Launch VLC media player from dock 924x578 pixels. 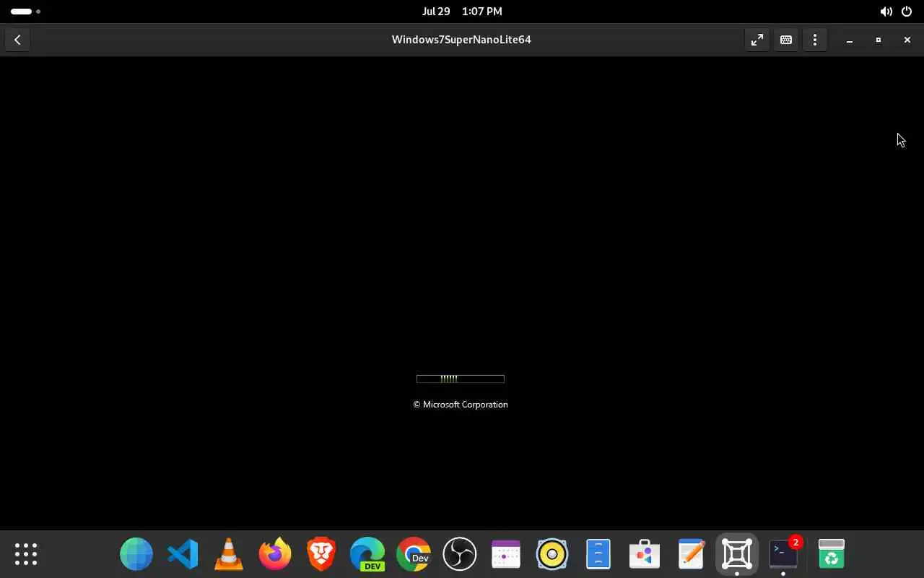point(229,554)
